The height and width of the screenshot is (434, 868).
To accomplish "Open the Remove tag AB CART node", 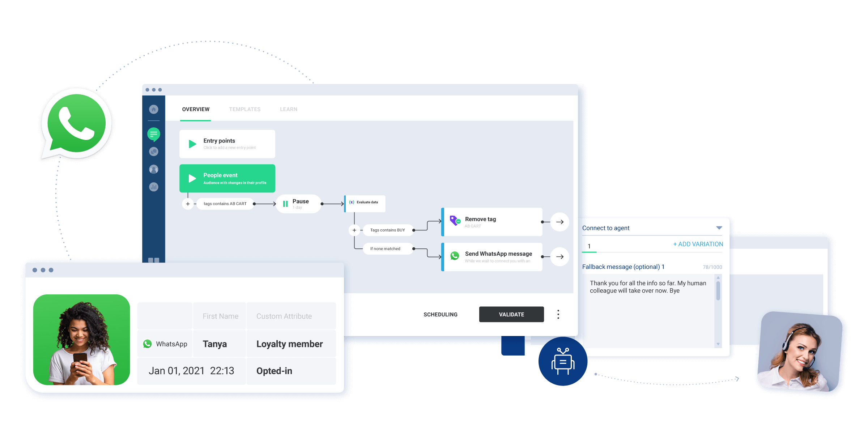I will [492, 222].
